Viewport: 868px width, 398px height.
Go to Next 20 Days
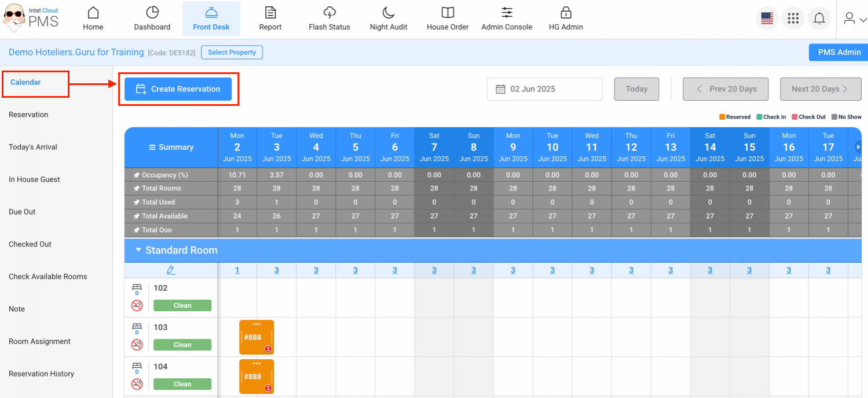coord(820,89)
